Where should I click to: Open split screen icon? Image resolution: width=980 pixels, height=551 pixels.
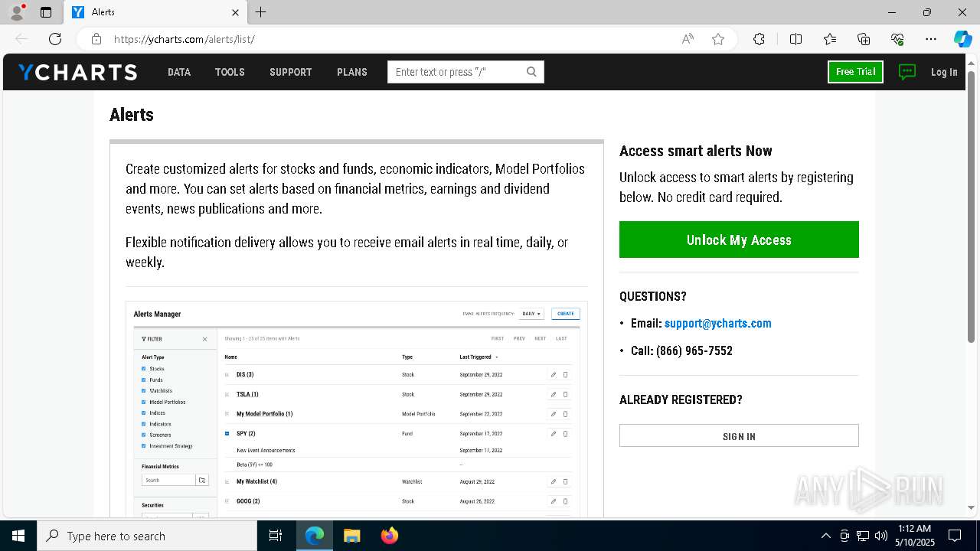pyautogui.click(x=795, y=39)
